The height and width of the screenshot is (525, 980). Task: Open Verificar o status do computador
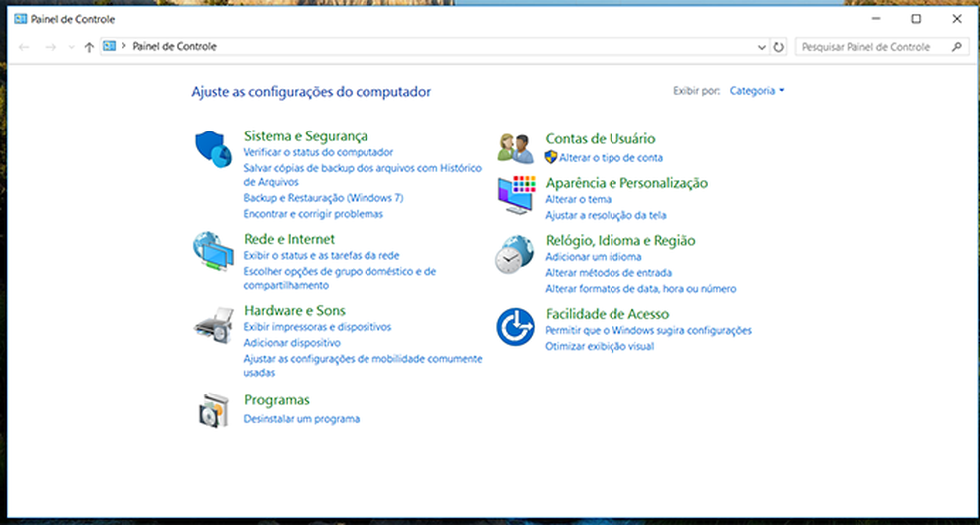[x=319, y=151]
